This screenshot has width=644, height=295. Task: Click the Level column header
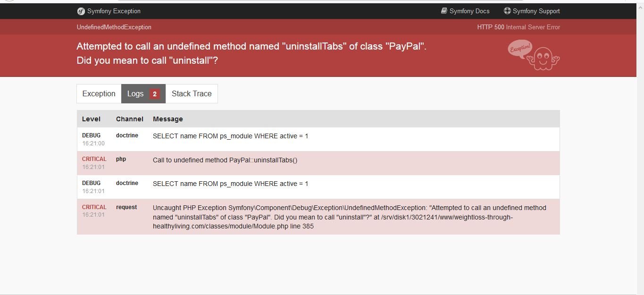[91, 119]
